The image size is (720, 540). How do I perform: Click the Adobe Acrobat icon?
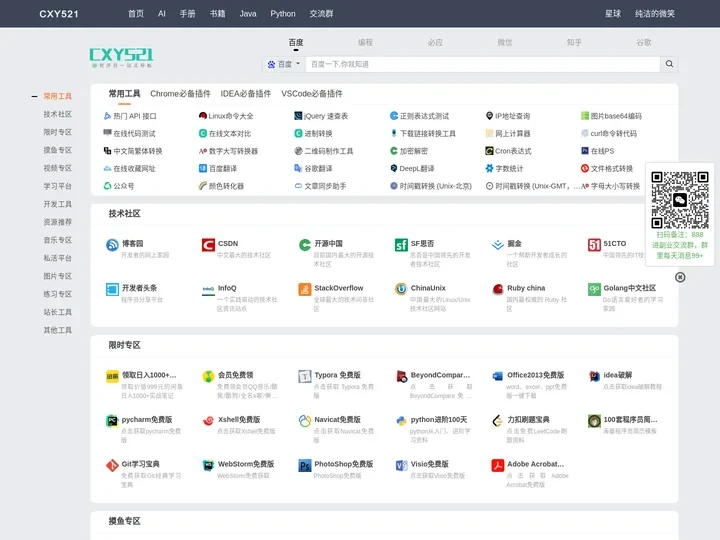(x=498, y=466)
